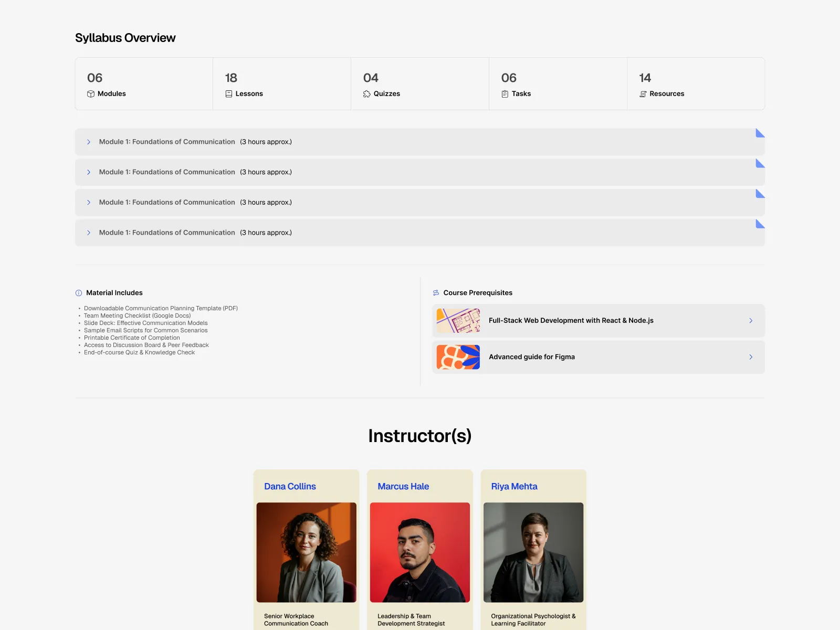Select Riya Mehta instructor name
This screenshot has width=840, height=630.
pos(514,487)
